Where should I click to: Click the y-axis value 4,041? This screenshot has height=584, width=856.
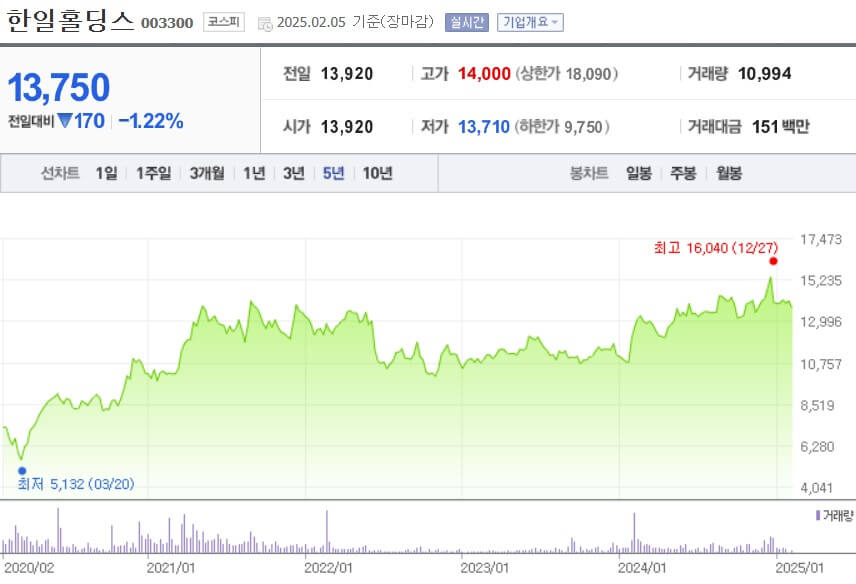(x=817, y=488)
